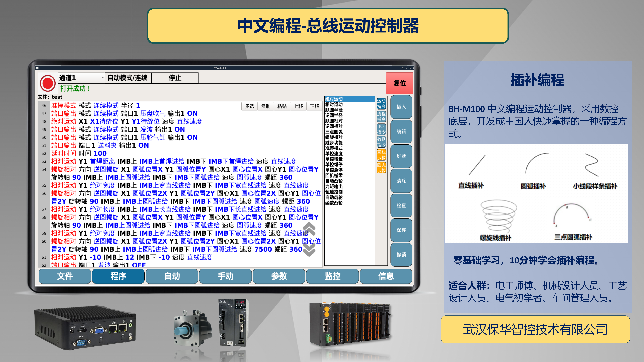Open 直线示教 line teaching
Image resolution: width=644 pixels, height=362 pixels.
tap(381, 155)
